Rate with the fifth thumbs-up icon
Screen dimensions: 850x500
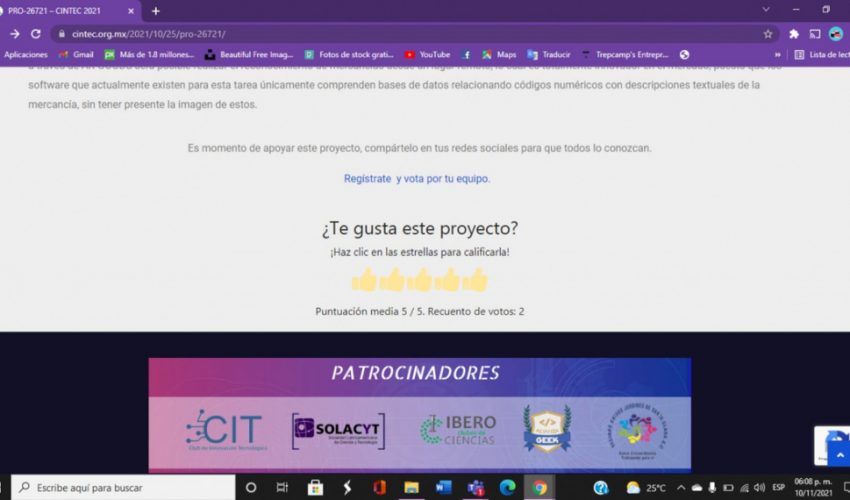click(475, 280)
